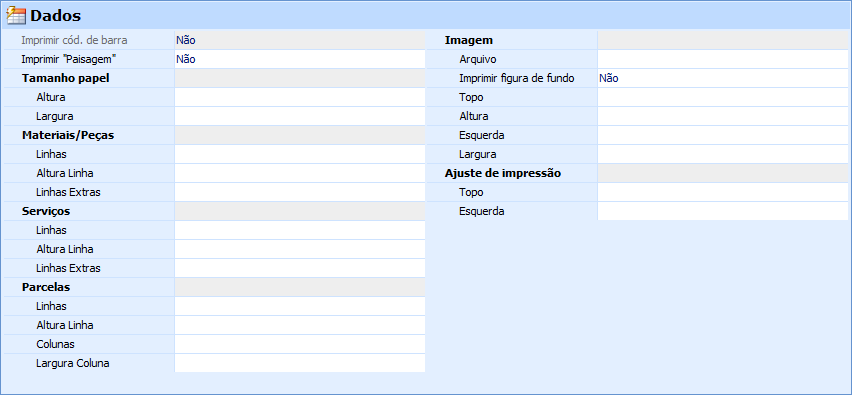
Task: Click the Dados table icon in header
Action: coord(16,16)
